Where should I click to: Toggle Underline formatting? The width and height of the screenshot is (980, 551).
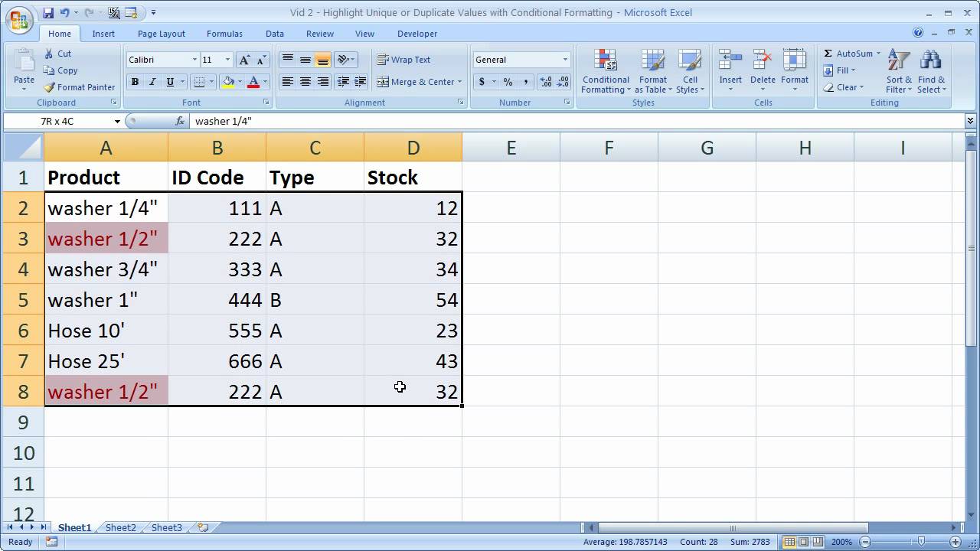pyautogui.click(x=170, y=82)
